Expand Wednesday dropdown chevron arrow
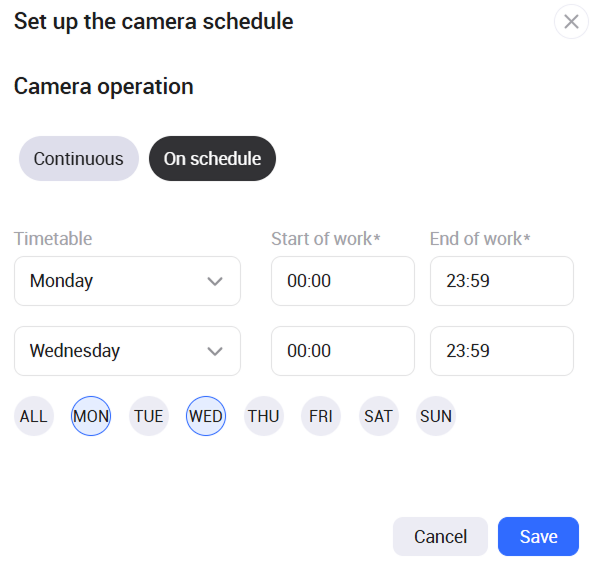Image resolution: width=595 pixels, height=562 pixels. click(215, 351)
